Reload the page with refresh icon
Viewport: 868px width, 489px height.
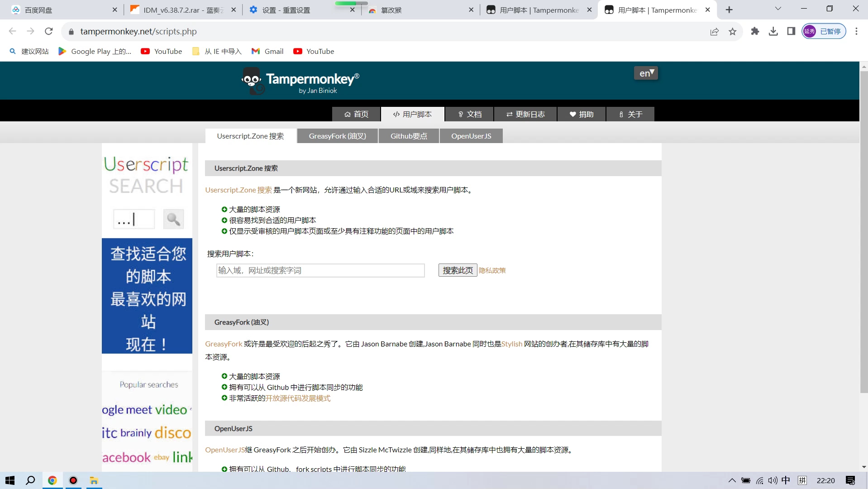[49, 31]
